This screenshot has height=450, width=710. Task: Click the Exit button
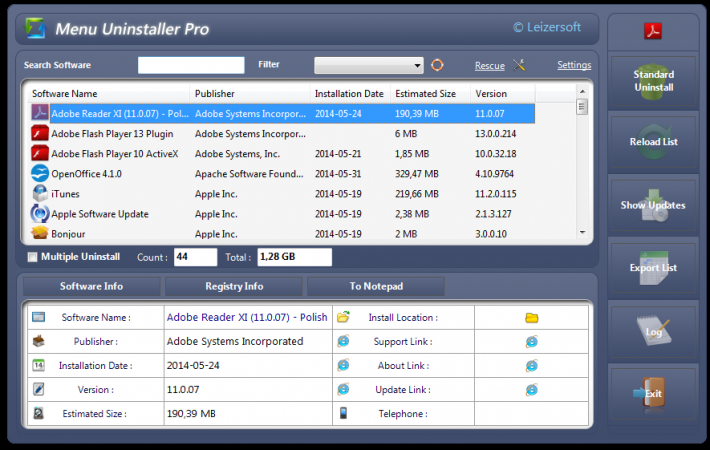click(x=653, y=394)
